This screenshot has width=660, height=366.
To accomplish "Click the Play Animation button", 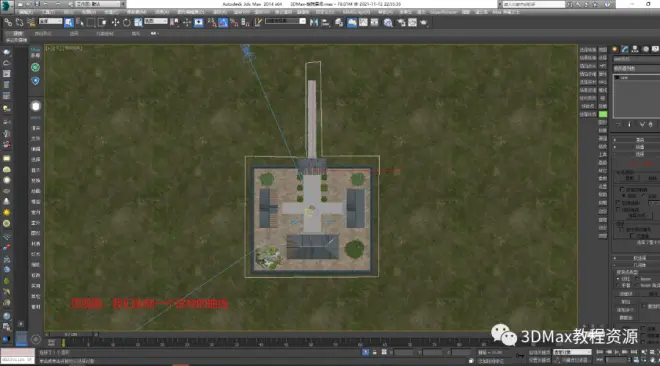I will (617, 352).
